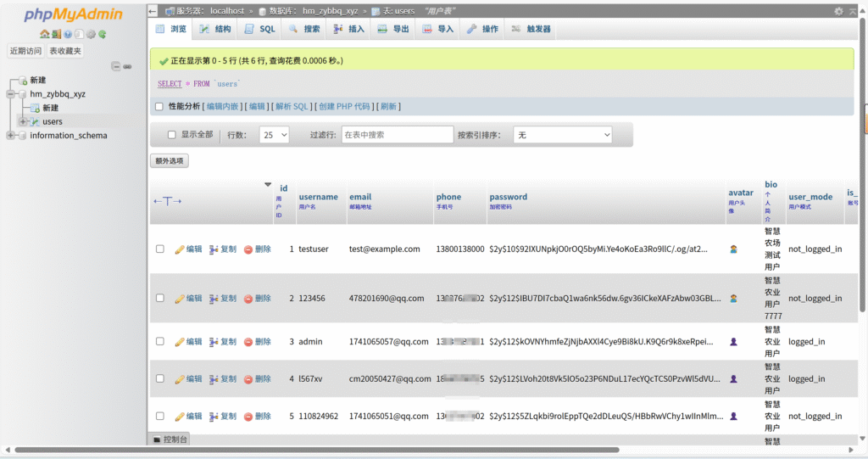Enable the 性能分析 profiling checkbox
The height and width of the screenshot is (459, 868).
point(159,107)
